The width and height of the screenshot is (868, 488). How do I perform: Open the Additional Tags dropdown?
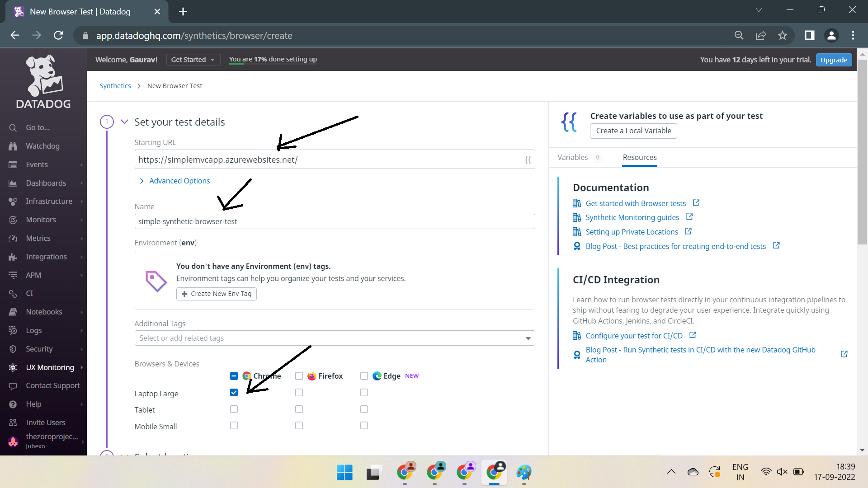click(528, 338)
